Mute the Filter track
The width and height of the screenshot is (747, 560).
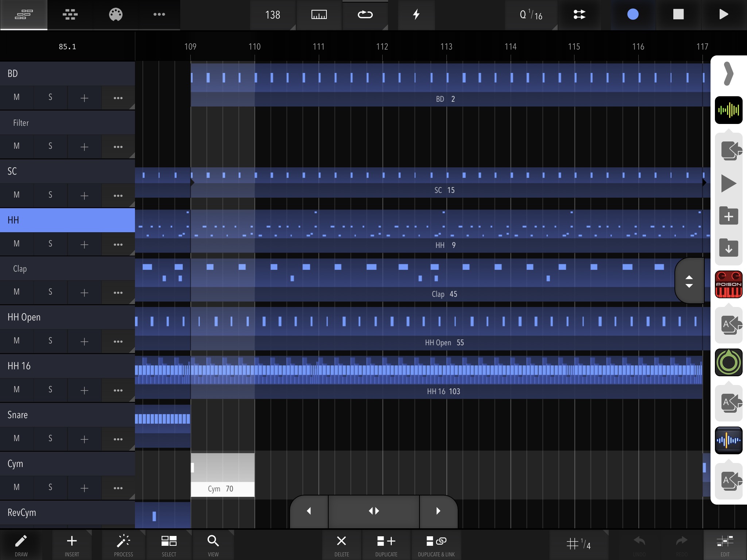pyautogui.click(x=17, y=146)
